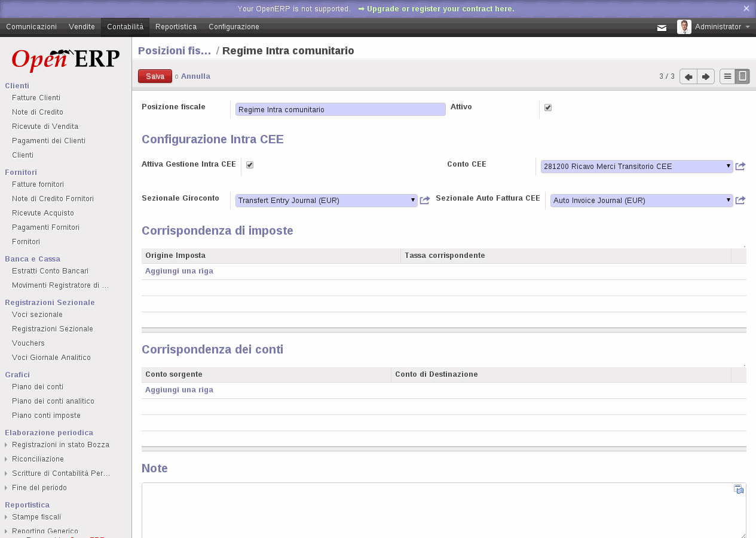Open Voci sezionale
The image size is (756, 538).
point(37,315)
